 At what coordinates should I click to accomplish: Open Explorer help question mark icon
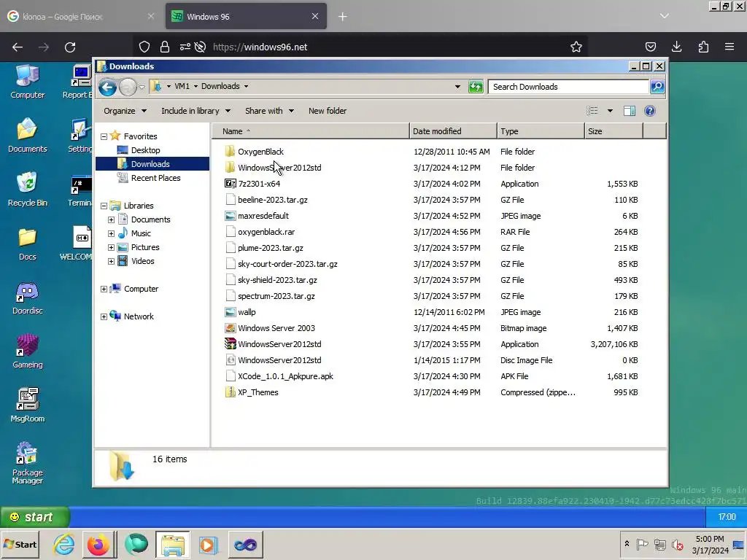(650, 111)
